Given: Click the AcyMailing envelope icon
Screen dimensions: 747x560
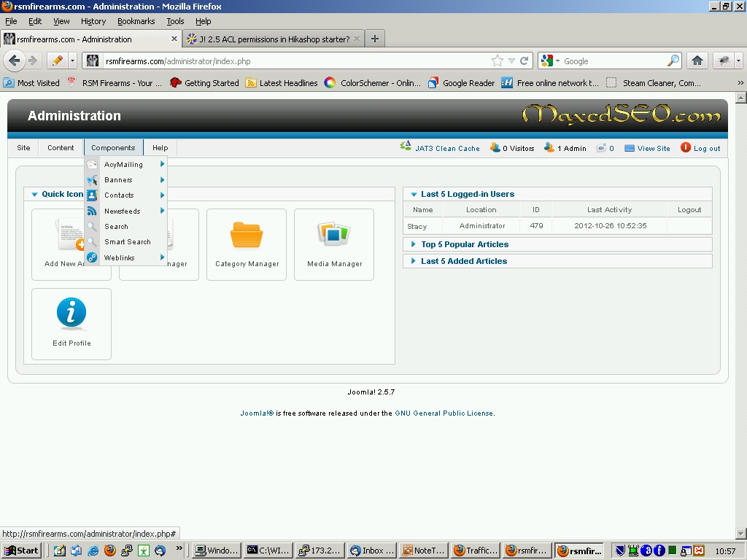Looking at the screenshot, I should (x=92, y=164).
